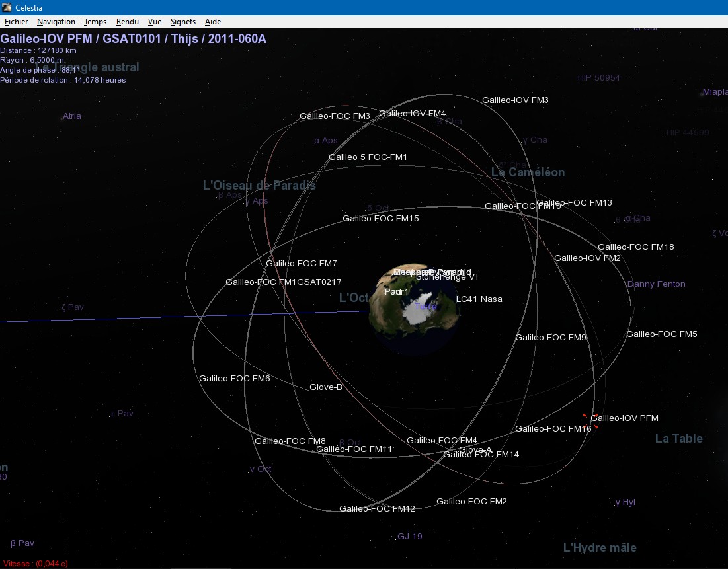Click the "Galileo-IOV FM4" satellite label
The width and height of the screenshot is (728, 569).
413,113
